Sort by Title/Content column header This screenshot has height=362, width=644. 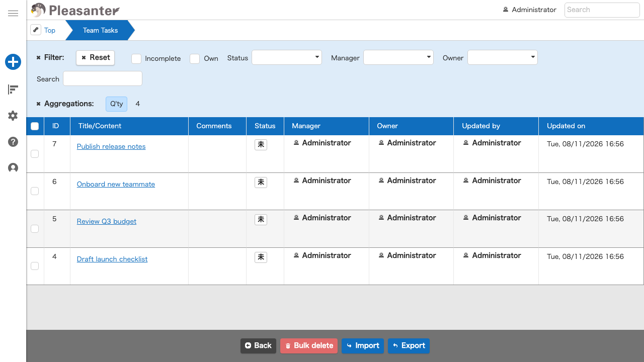[129, 126]
